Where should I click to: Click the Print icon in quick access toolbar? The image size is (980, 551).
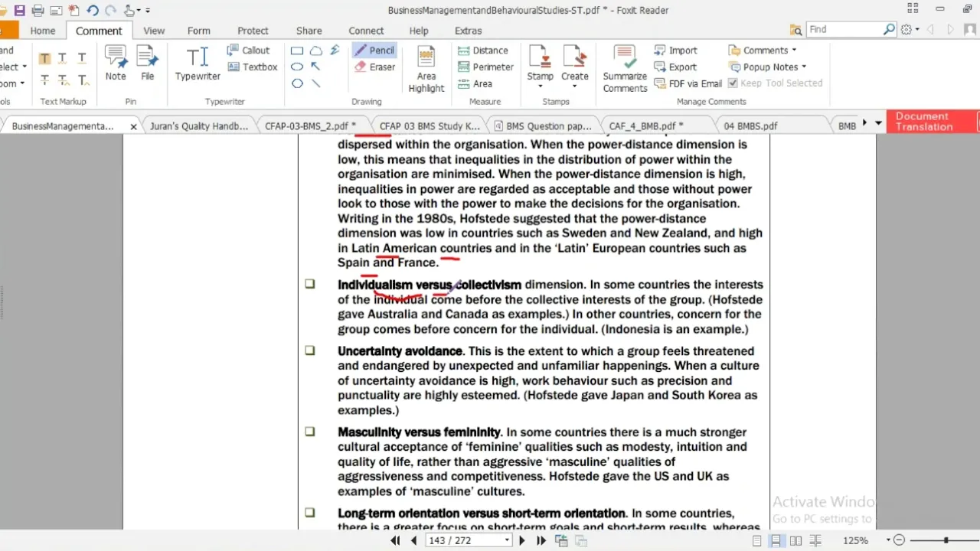click(x=38, y=11)
